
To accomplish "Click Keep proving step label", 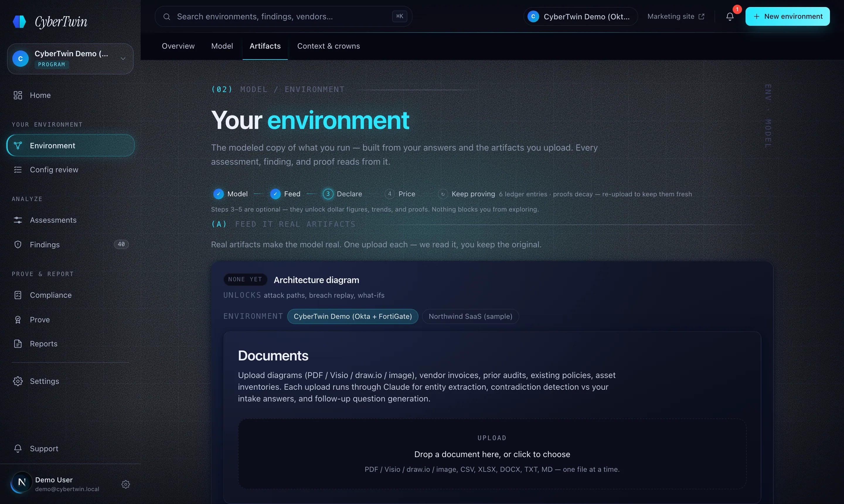I will click(x=474, y=194).
